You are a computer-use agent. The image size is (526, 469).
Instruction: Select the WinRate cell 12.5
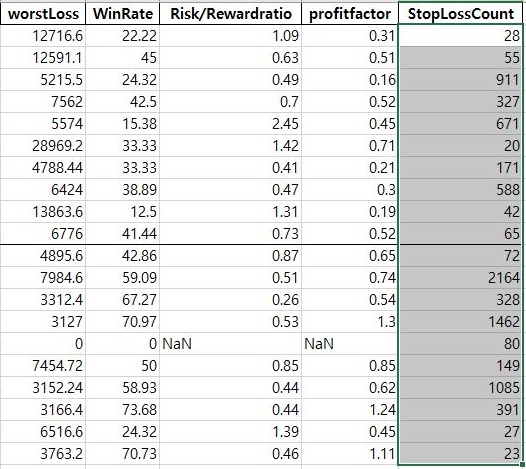[x=122, y=212]
